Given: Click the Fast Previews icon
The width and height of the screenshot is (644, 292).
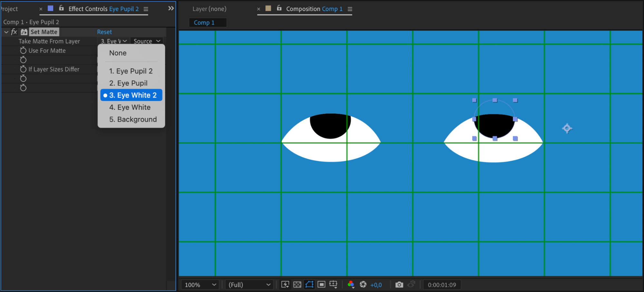Looking at the screenshot, I should click(x=285, y=285).
